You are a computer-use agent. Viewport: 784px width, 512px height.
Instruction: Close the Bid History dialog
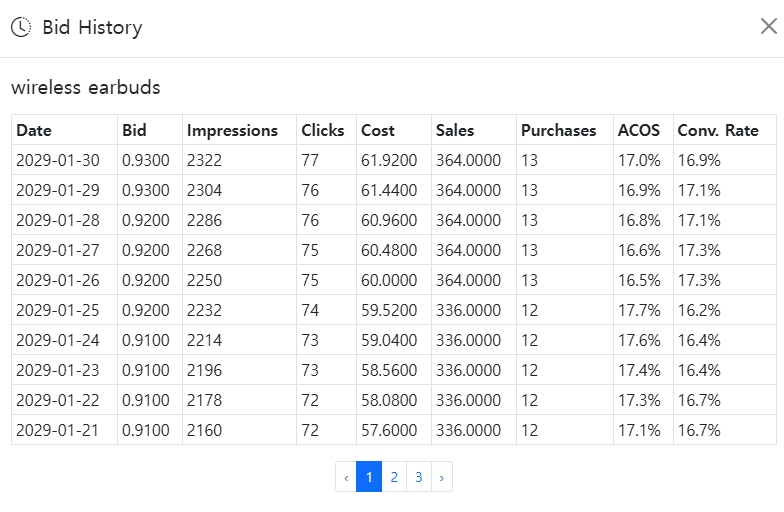pos(768,26)
